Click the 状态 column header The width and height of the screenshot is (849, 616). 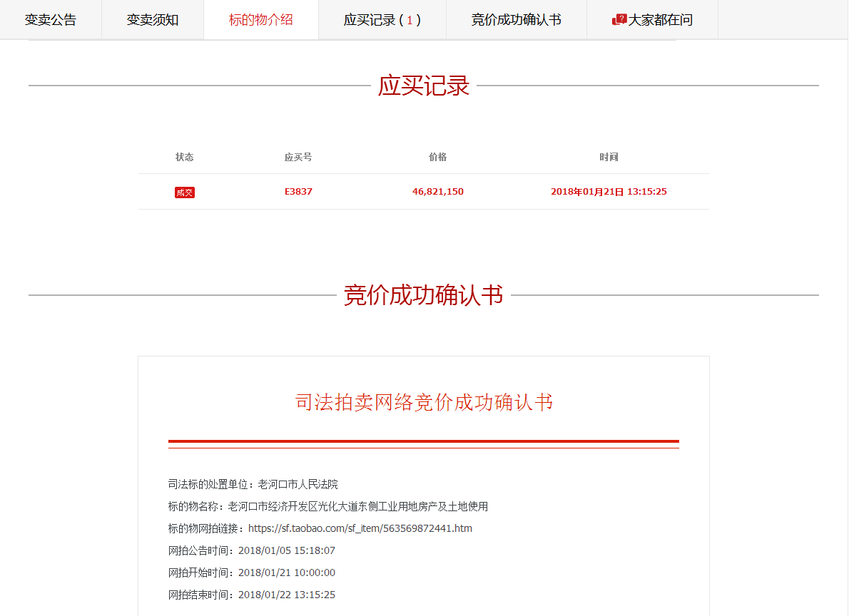coord(185,157)
